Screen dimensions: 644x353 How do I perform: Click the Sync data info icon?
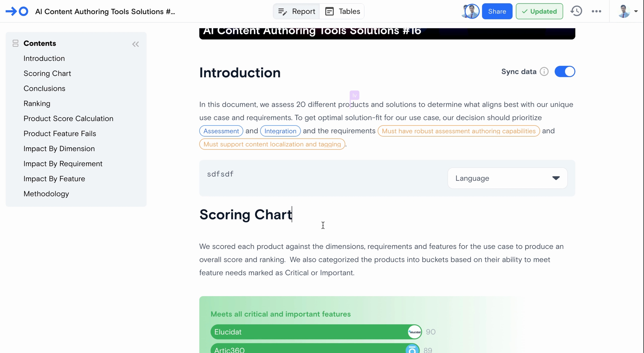pos(544,72)
